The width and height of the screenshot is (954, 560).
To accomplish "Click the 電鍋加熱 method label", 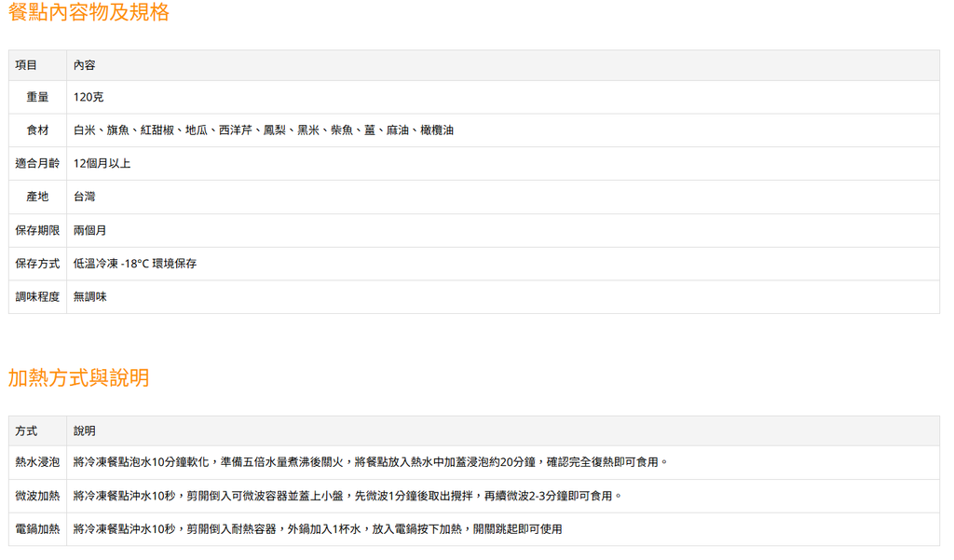I will pos(37,529).
